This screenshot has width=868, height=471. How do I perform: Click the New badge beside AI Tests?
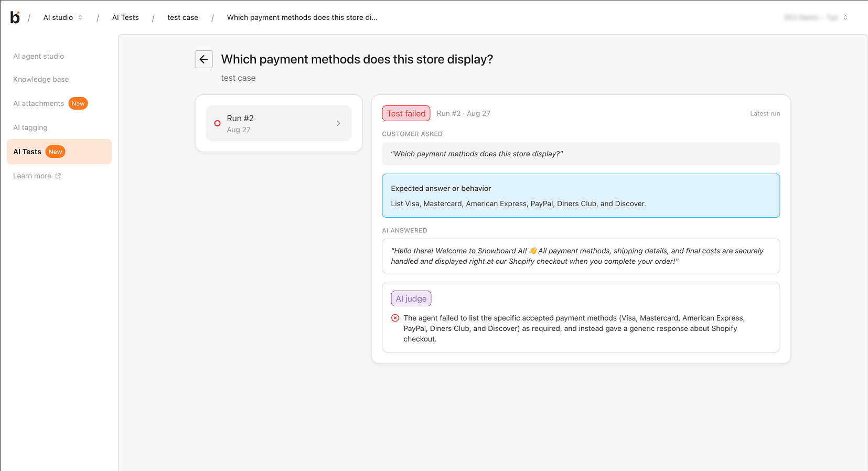click(x=56, y=152)
